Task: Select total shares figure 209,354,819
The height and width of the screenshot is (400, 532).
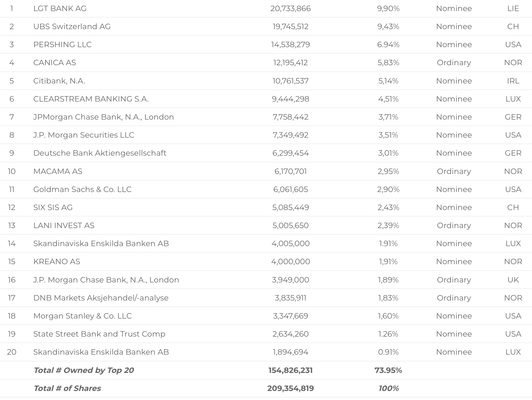Action: click(291, 388)
